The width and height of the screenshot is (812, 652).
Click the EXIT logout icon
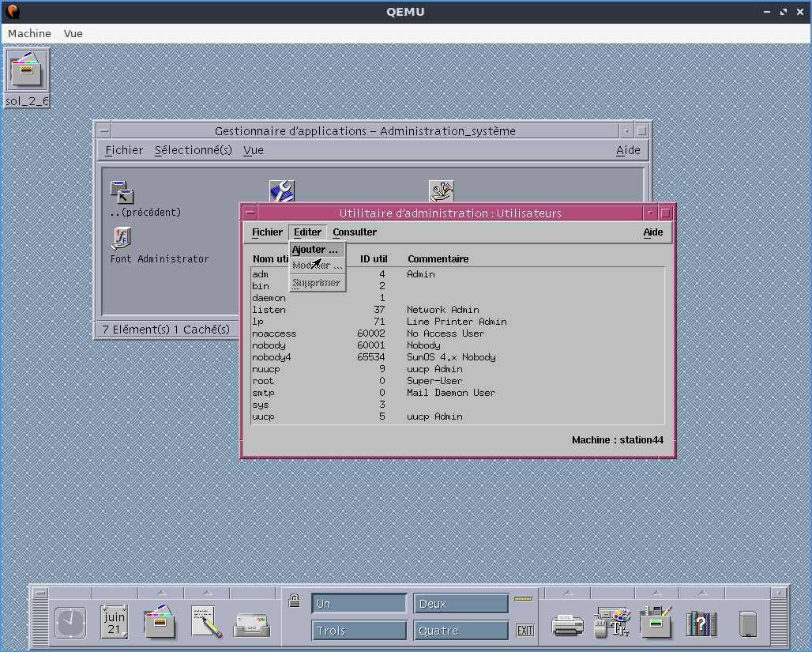tap(525, 630)
